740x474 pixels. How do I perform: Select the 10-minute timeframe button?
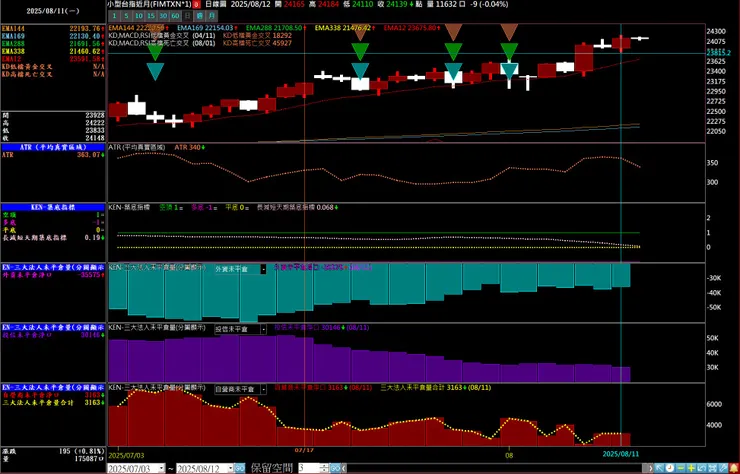(139, 16)
